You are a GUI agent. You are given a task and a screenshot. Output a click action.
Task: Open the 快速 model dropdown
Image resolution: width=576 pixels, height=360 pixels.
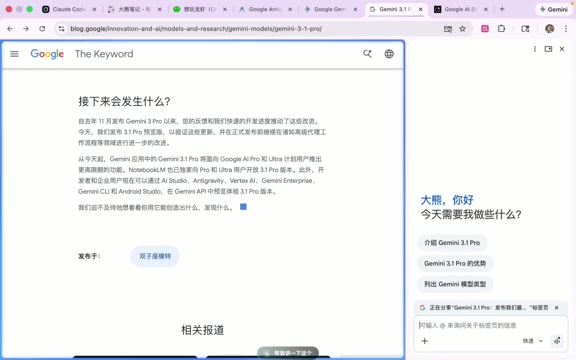pyautogui.click(x=533, y=341)
